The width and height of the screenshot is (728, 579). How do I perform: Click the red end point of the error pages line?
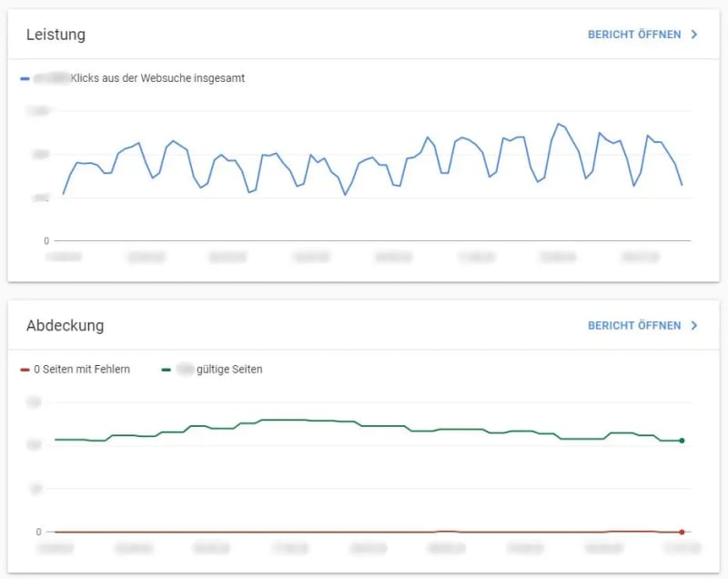(x=682, y=532)
